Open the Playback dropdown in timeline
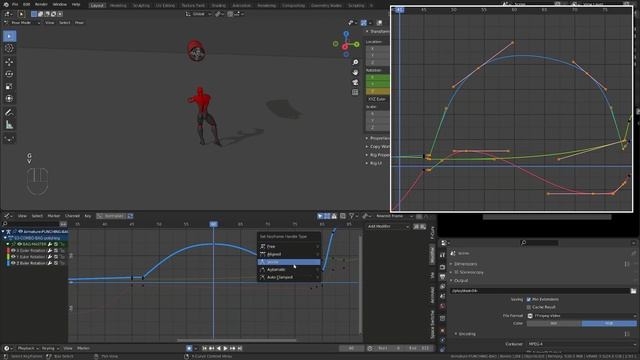 click(28, 348)
